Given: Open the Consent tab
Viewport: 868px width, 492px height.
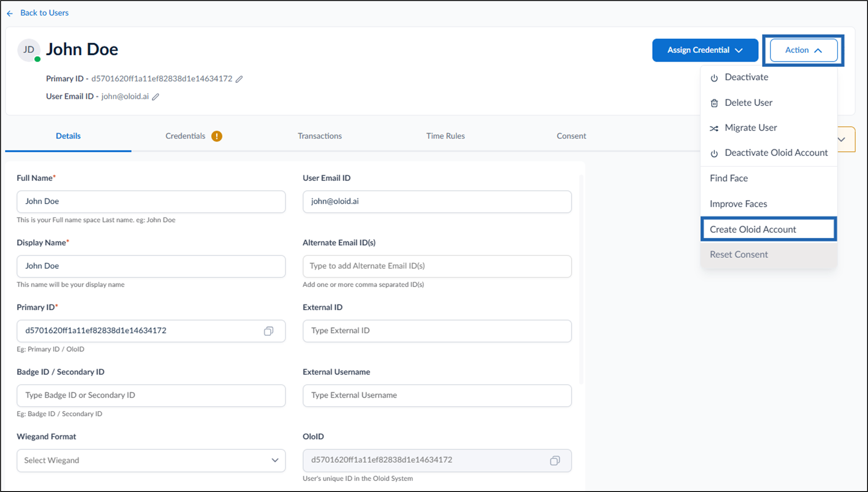Looking at the screenshot, I should pyautogui.click(x=571, y=136).
